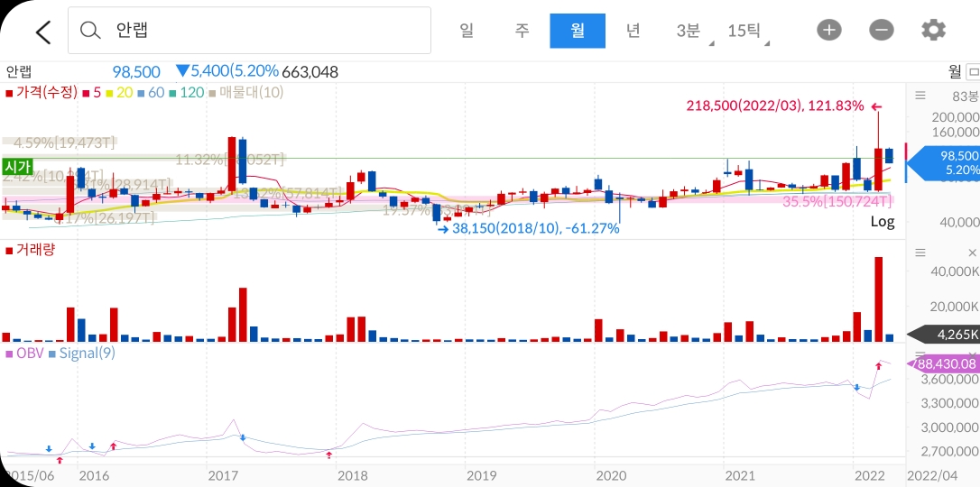This screenshot has height=487, width=980.
Task: Tap the 218,500(2022/03) high price label
Action: point(775,106)
